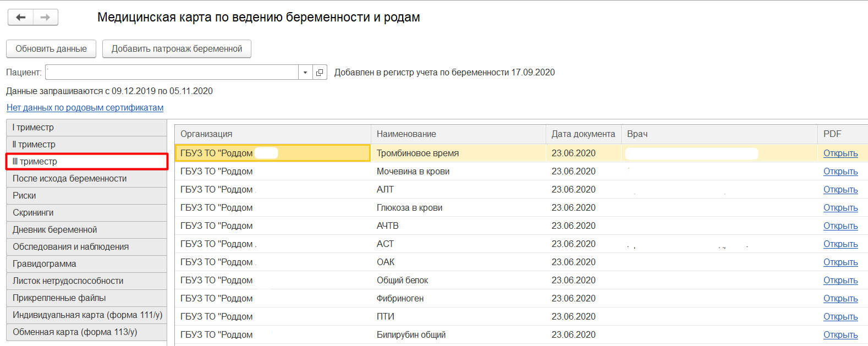
Task: Open the Нет данных по родовым сертификатам link
Action: point(85,108)
